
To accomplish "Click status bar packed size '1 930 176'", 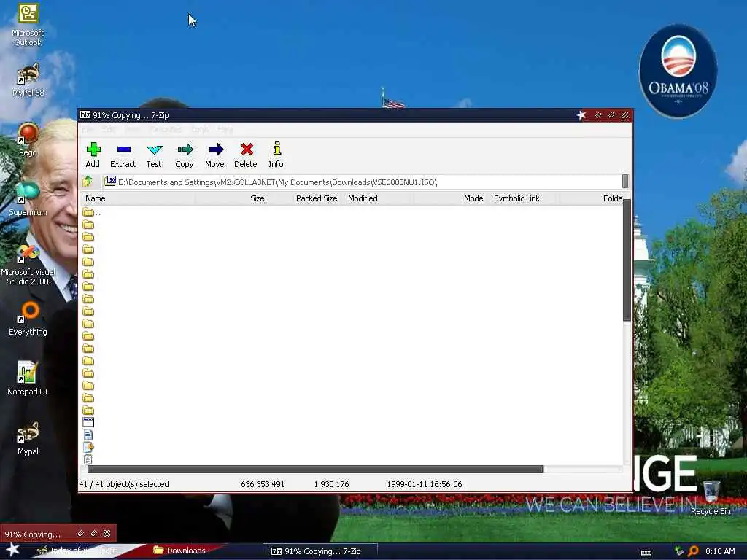I will click(332, 484).
